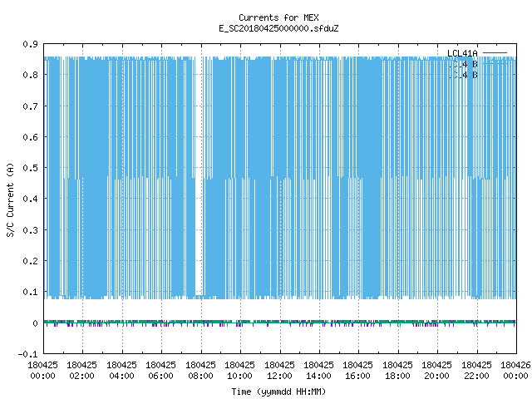Click the x-axis time label '22:00'

pos(476,376)
